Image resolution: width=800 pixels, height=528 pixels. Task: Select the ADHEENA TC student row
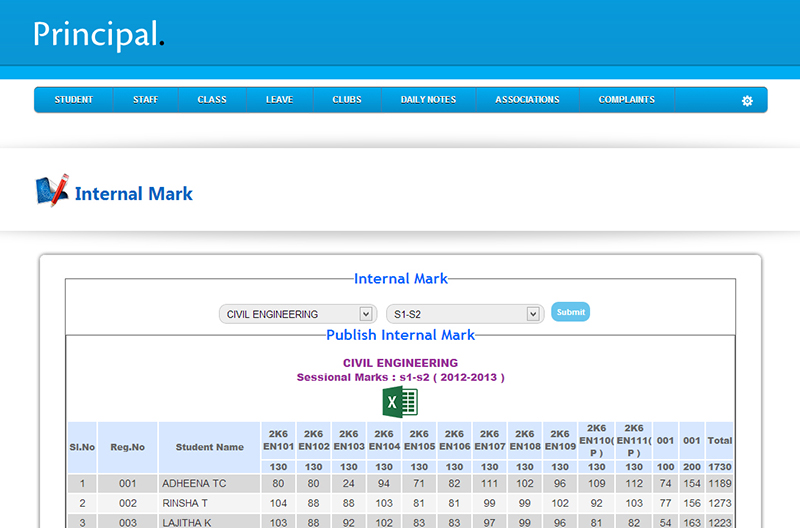pyautogui.click(x=195, y=484)
